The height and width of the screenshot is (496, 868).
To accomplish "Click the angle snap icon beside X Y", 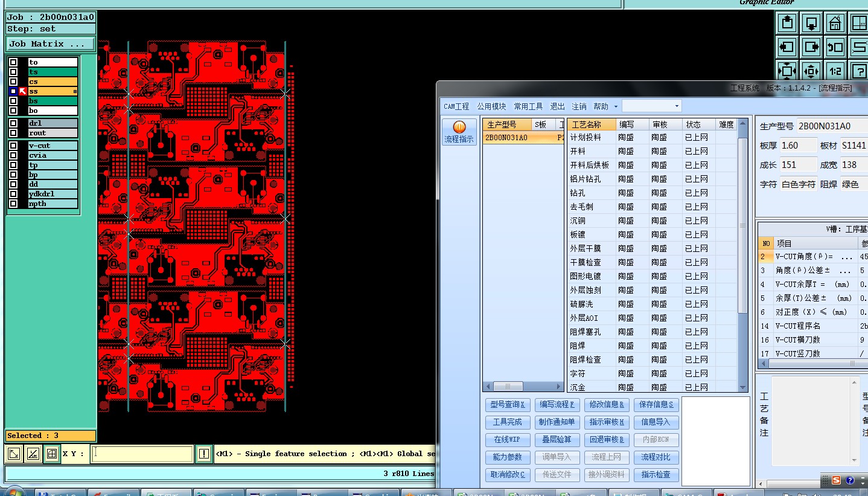I will click(33, 454).
